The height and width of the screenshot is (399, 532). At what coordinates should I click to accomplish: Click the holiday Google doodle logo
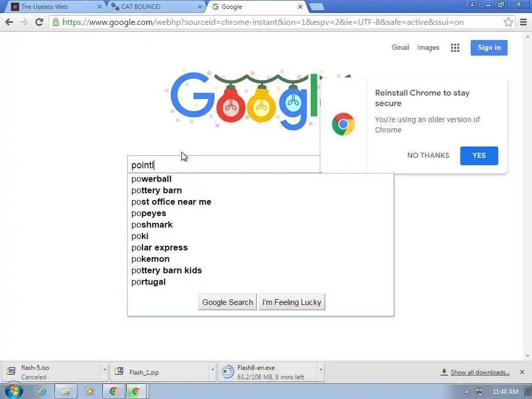pos(244,100)
